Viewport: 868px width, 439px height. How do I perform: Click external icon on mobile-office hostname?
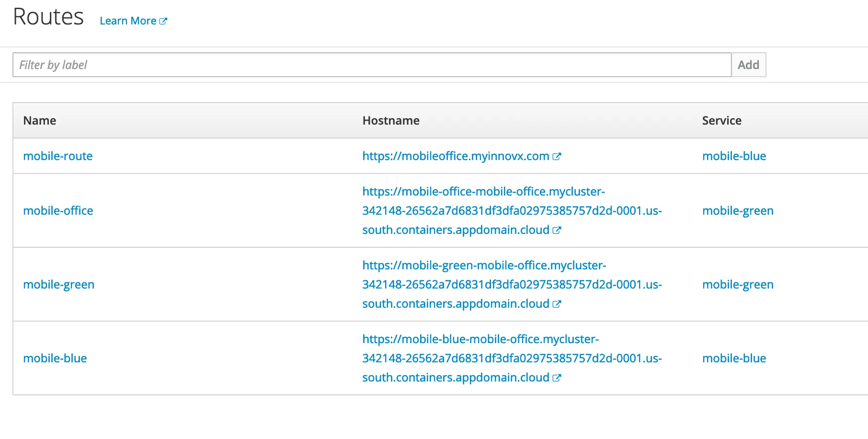(x=557, y=230)
